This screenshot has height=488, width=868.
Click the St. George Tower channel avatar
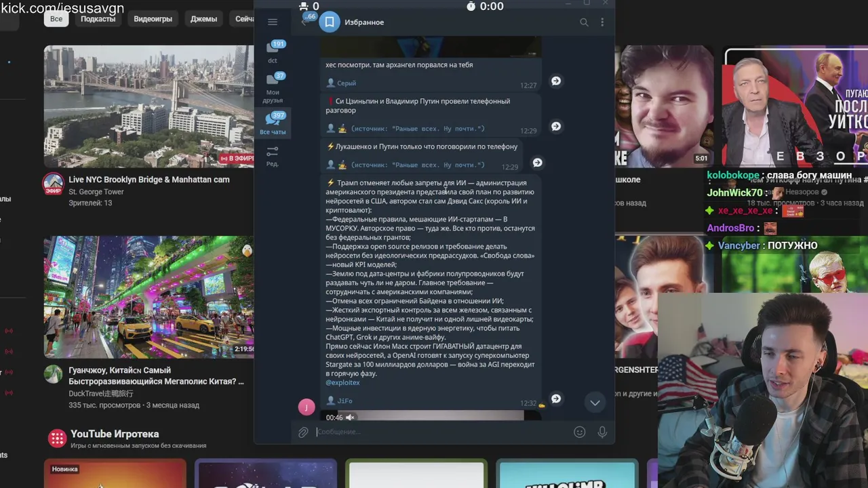[54, 184]
